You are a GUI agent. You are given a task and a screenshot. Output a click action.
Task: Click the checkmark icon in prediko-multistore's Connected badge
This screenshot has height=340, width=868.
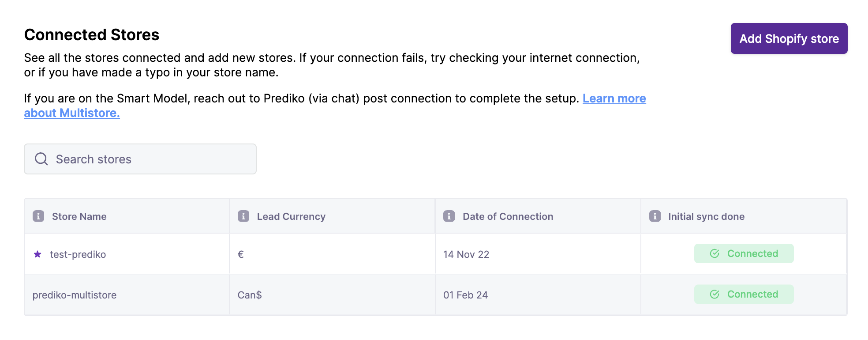715,295
